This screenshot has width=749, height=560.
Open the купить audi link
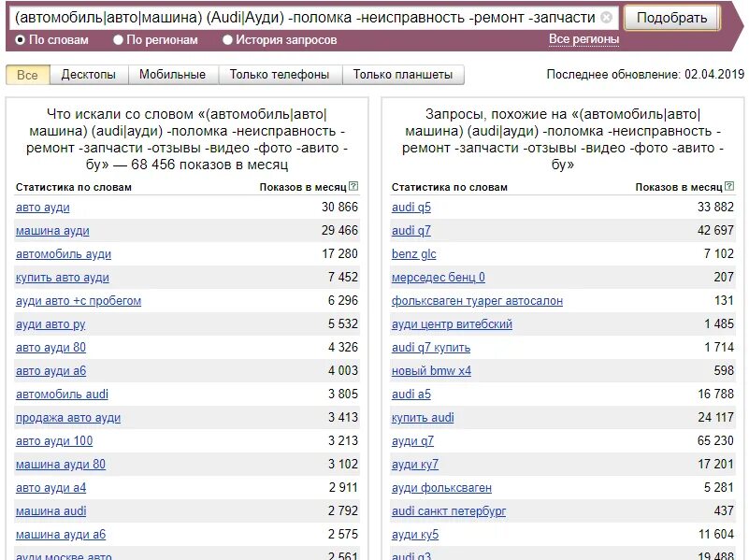(423, 418)
